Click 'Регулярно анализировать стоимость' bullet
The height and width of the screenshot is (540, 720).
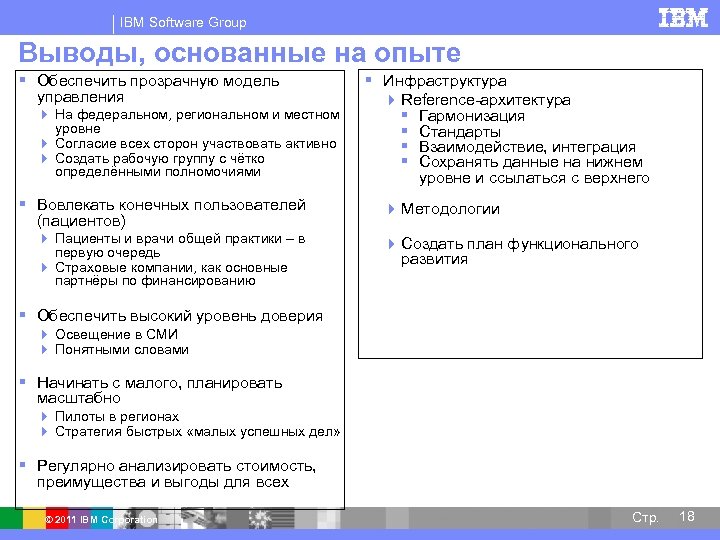point(176,474)
